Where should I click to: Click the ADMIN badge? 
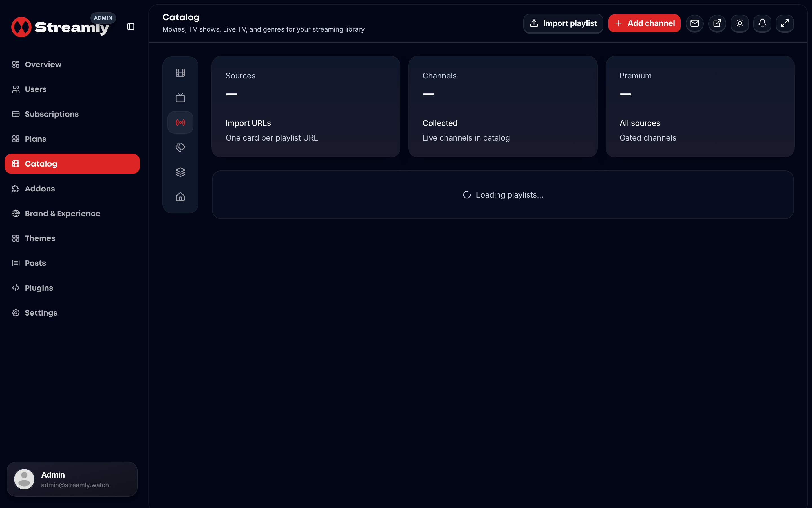(x=103, y=18)
